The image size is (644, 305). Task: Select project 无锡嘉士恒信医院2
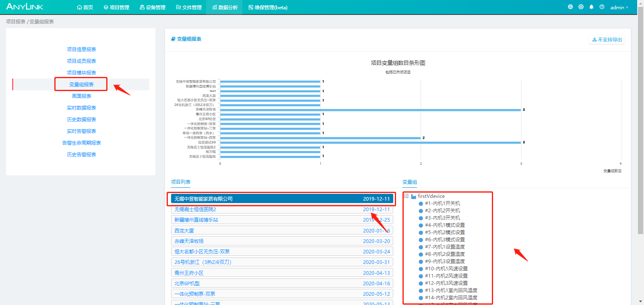coord(282,209)
